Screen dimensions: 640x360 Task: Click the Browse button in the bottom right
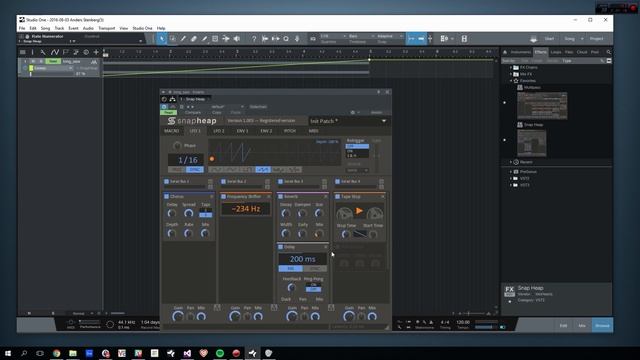602,325
